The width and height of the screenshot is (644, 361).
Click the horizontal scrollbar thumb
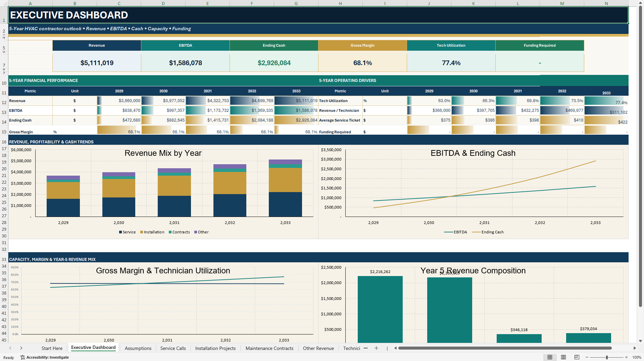505,348
